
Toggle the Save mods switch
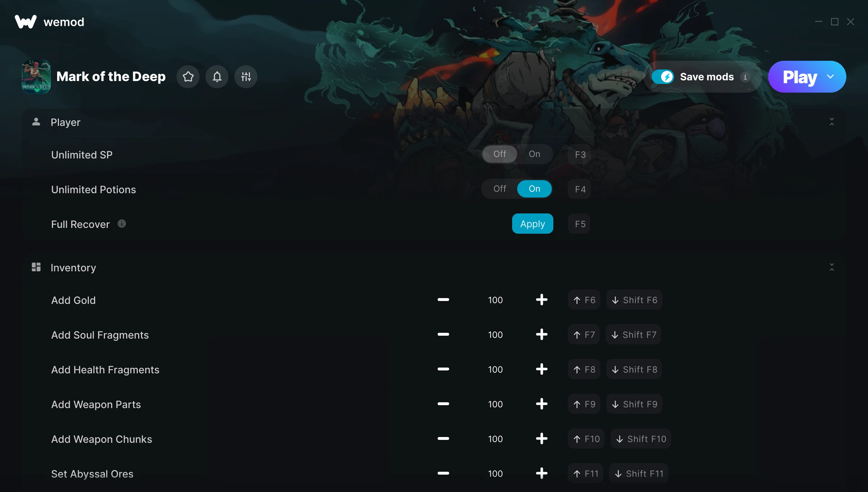tap(663, 77)
